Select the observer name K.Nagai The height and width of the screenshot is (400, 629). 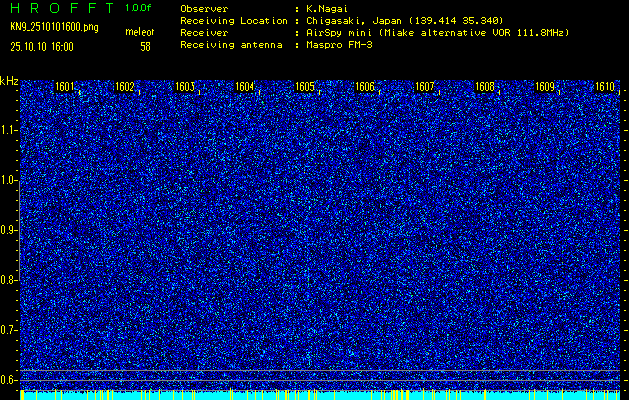(x=326, y=8)
